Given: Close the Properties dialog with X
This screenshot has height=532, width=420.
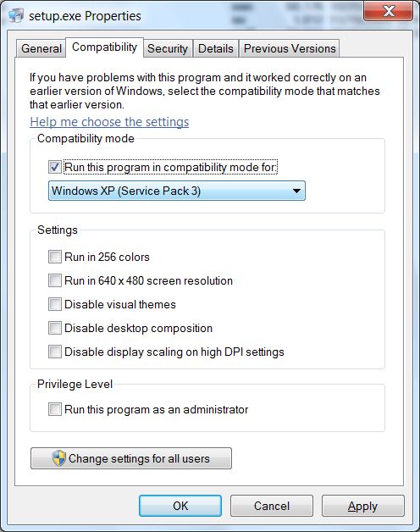Looking at the screenshot, I should (388, 11).
